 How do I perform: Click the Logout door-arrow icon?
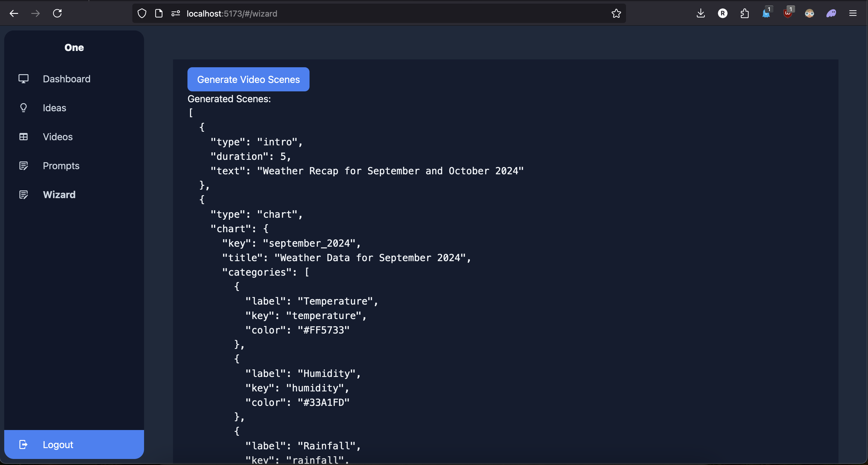click(23, 445)
